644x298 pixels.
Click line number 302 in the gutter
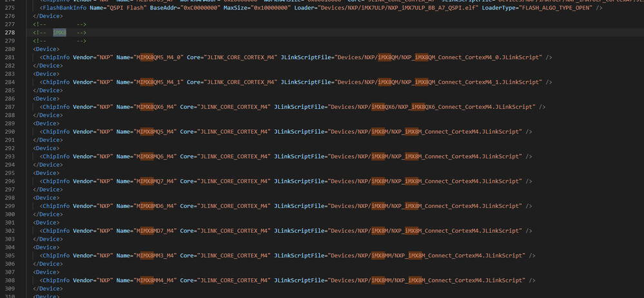point(10,231)
